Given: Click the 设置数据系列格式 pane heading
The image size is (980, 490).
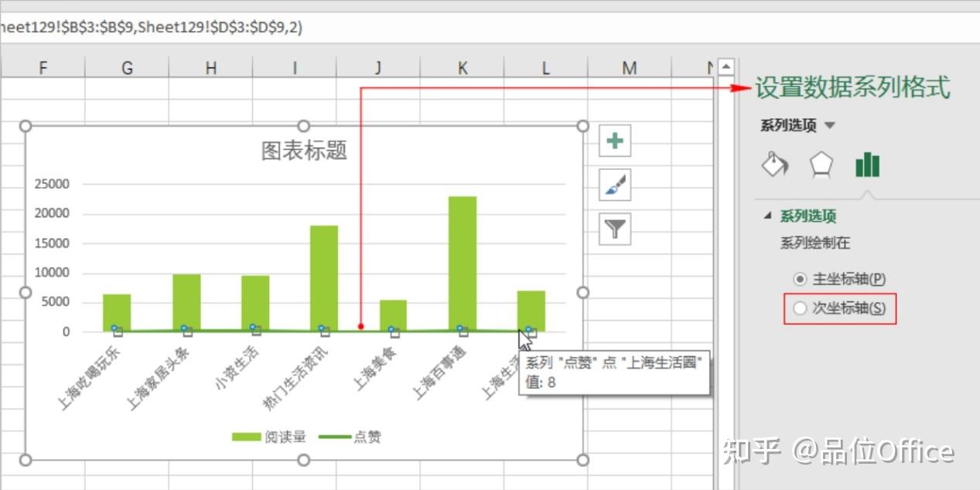Looking at the screenshot, I should coord(850,87).
